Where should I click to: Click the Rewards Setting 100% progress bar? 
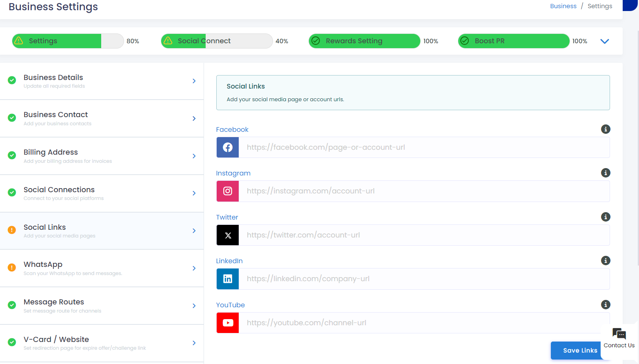pyautogui.click(x=364, y=41)
